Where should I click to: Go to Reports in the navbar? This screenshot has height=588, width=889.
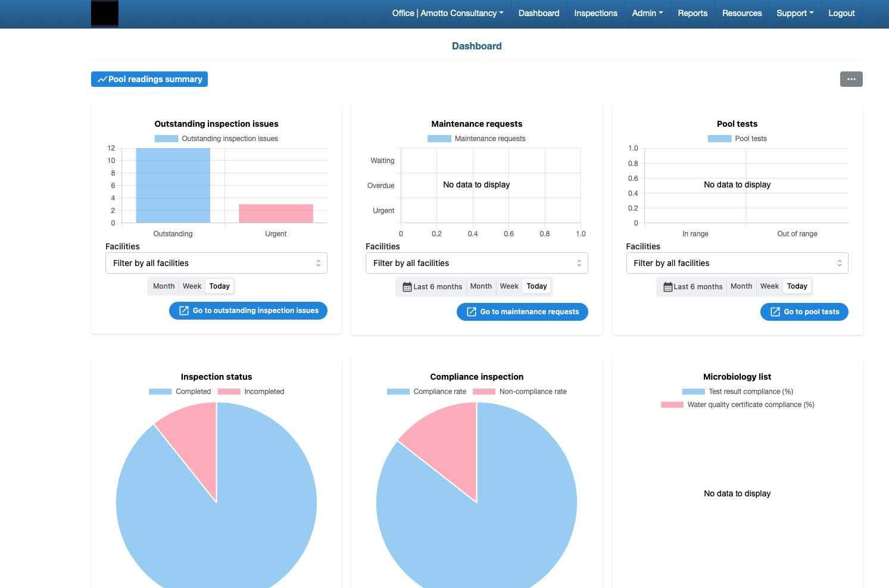692,13
